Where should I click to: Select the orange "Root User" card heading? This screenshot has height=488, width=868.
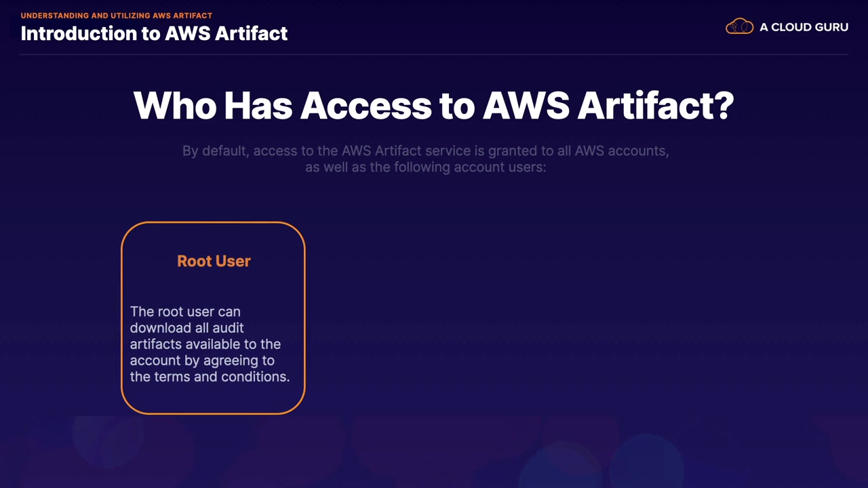pos(214,261)
